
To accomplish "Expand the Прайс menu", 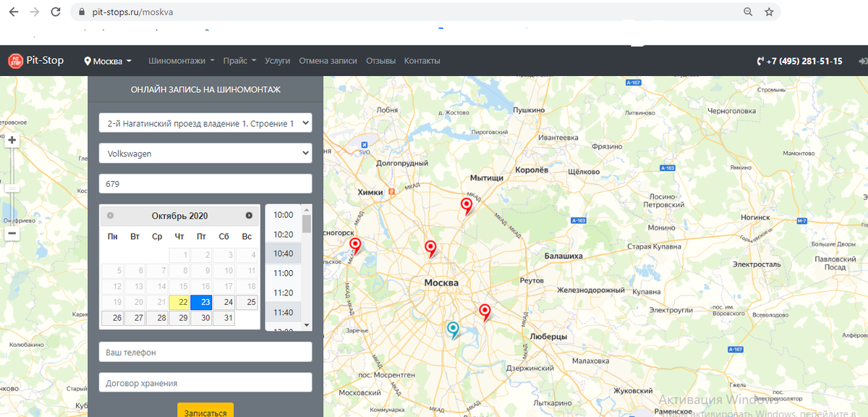I will [x=239, y=61].
